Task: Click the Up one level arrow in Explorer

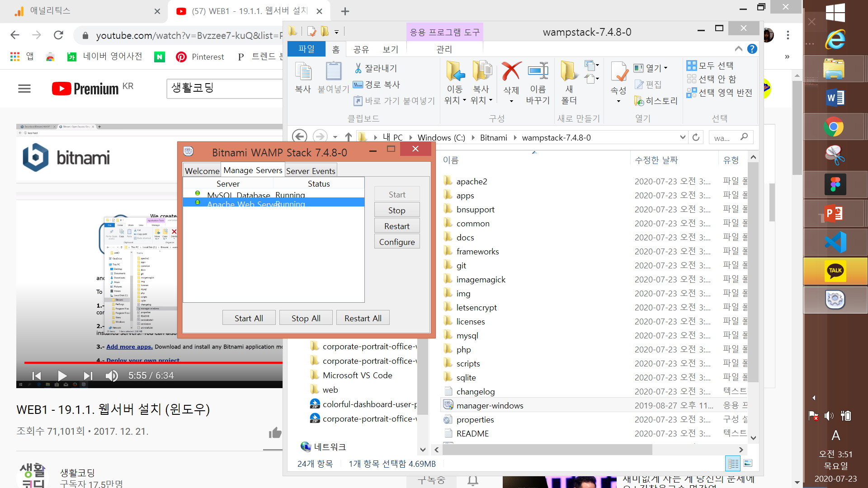Action: 348,136
